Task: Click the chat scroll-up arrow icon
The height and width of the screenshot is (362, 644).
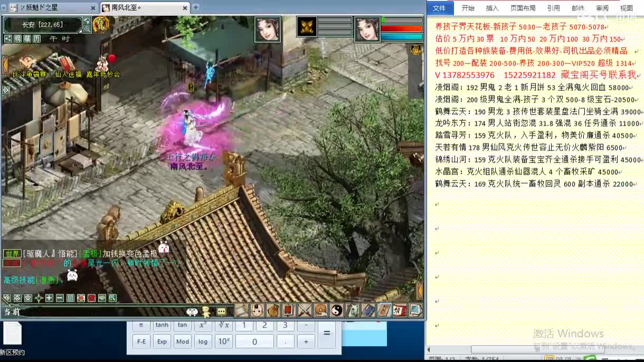Action: pyautogui.click(x=17, y=298)
